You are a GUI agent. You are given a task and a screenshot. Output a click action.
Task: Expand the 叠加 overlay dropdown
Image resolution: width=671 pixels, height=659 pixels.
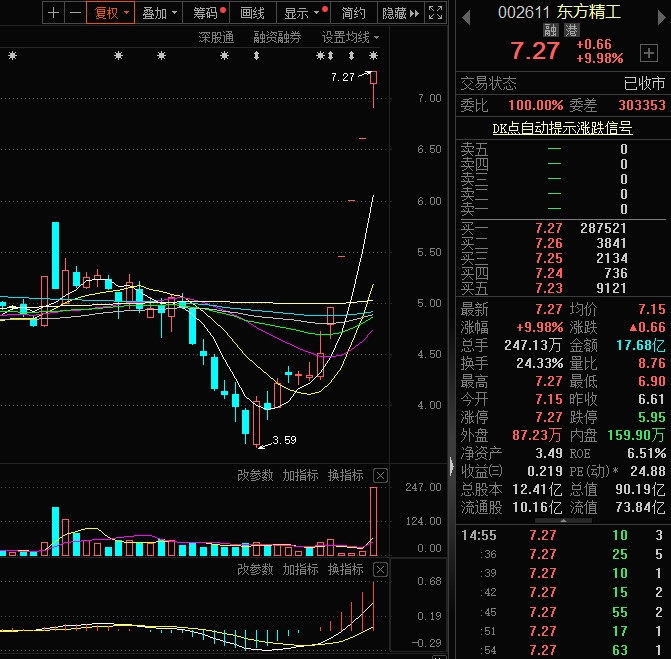[x=159, y=13]
